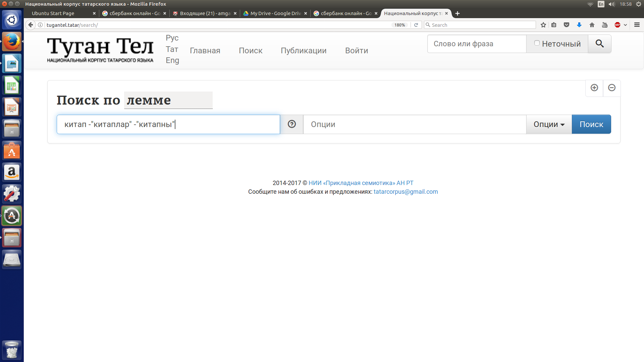644x362 pixels.
Task: Open the query help question mark icon
Action: tap(291, 124)
